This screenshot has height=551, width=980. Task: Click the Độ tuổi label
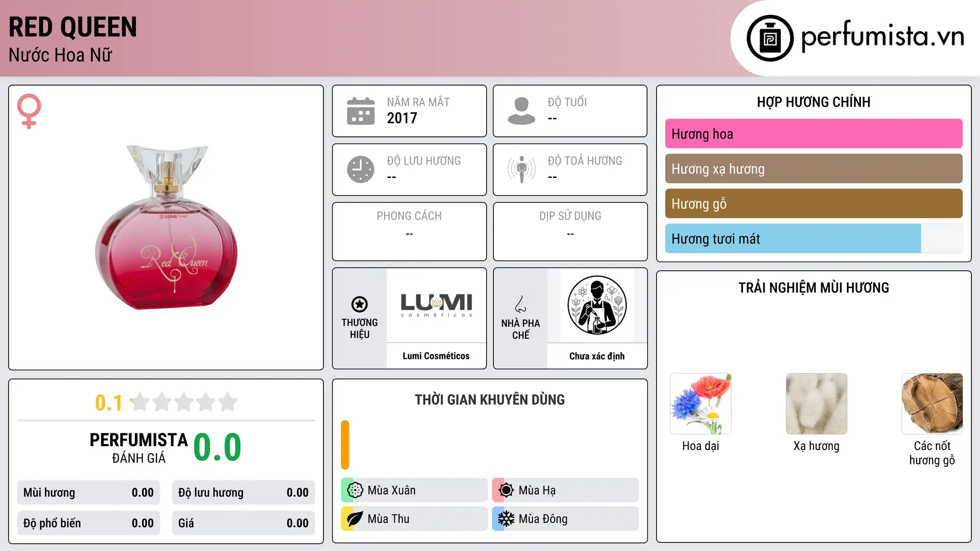[x=567, y=102]
